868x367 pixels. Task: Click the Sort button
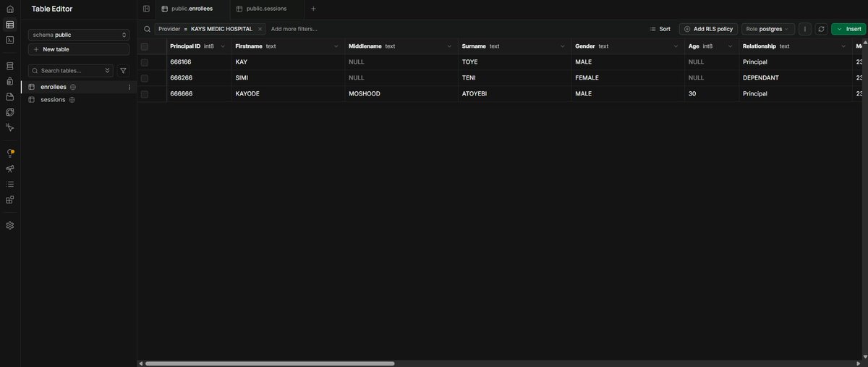point(660,29)
